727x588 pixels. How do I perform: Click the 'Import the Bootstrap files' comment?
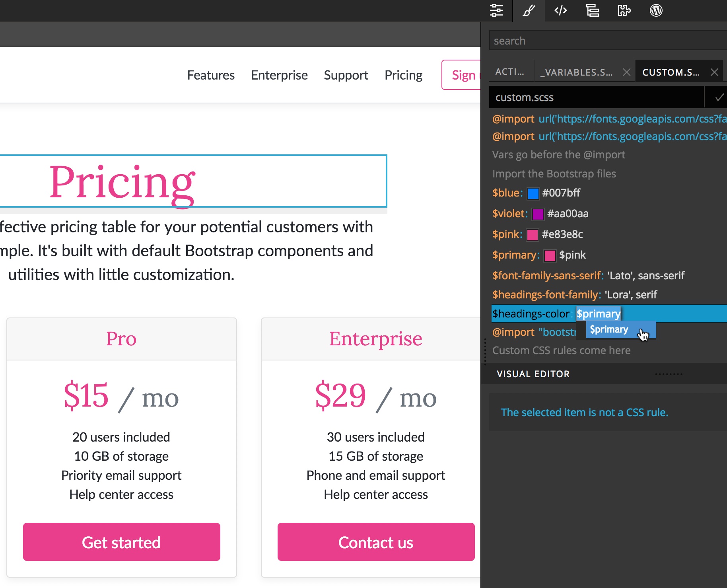(554, 173)
